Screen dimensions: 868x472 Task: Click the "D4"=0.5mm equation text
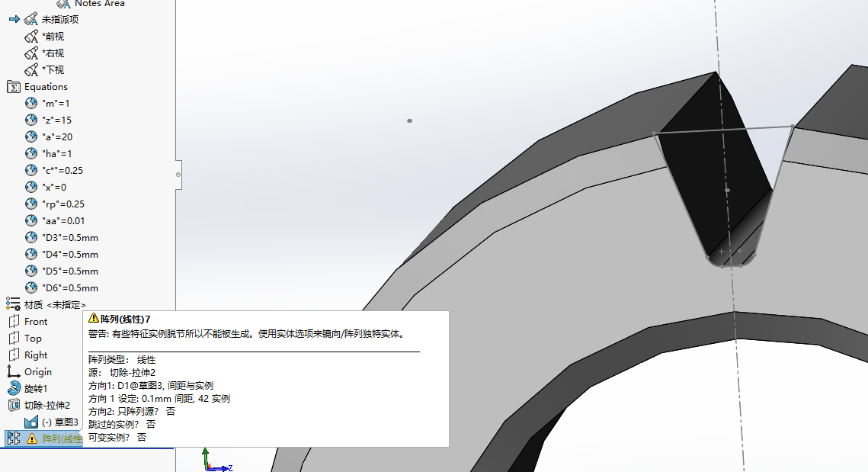click(x=70, y=254)
